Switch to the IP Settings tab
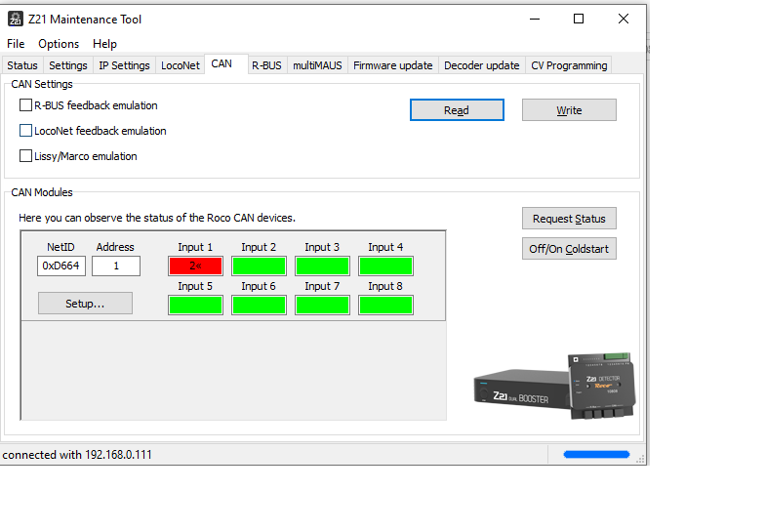 coord(124,65)
